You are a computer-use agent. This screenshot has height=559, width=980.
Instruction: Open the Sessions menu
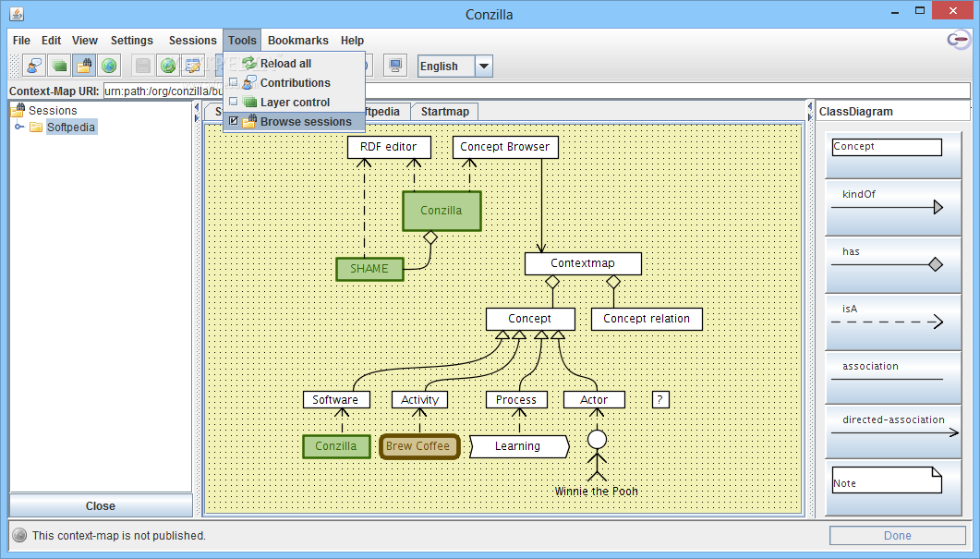pyautogui.click(x=192, y=40)
